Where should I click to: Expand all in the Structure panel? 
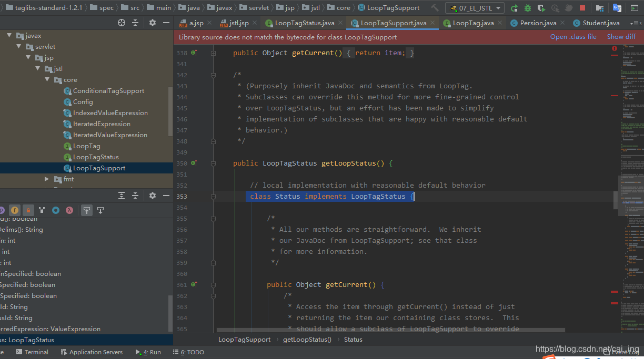pos(122,196)
